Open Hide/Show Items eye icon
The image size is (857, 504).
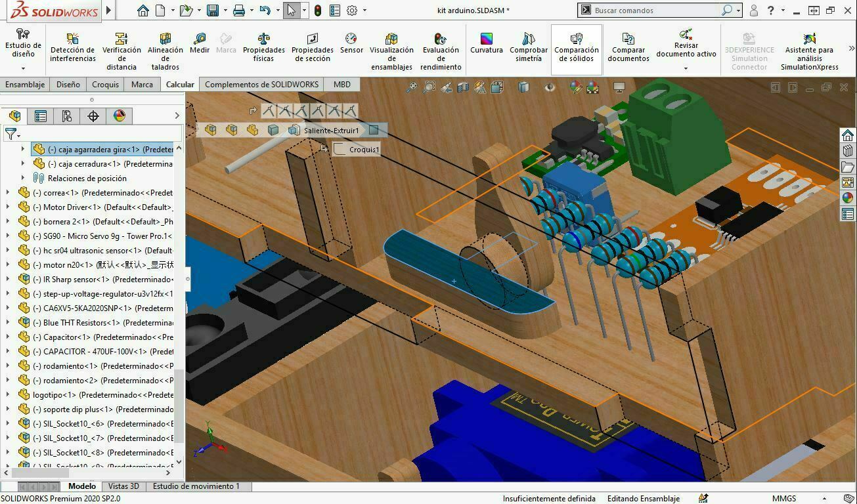[x=550, y=87]
